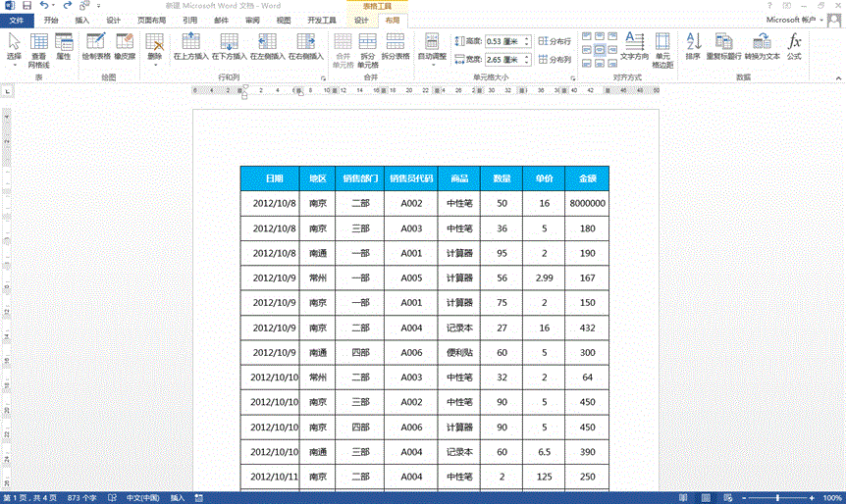Click the Draw Table (绘制表格) icon
The image size is (846, 504).
[x=96, y=46]
